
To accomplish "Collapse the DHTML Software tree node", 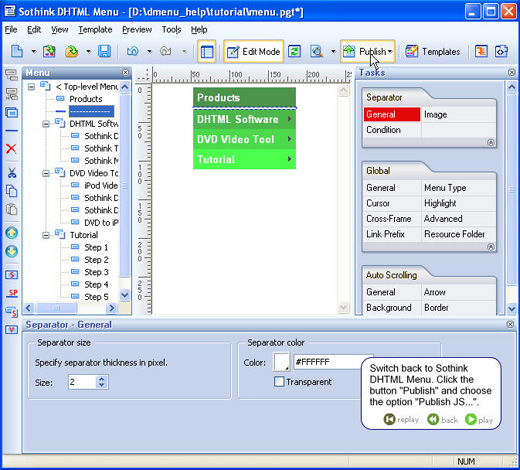I will pyautogui.click(x=46, y=124).
